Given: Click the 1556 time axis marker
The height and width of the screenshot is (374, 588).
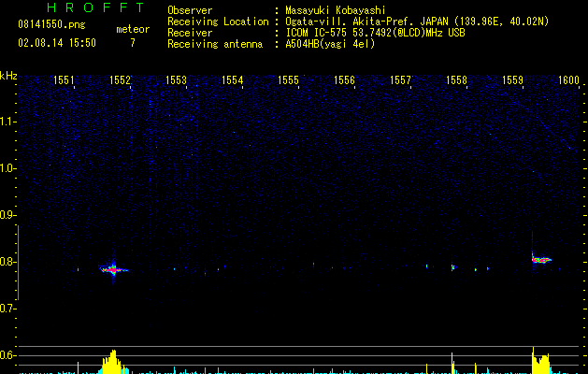Looking at the screenshot, I should tap(344, 80).
